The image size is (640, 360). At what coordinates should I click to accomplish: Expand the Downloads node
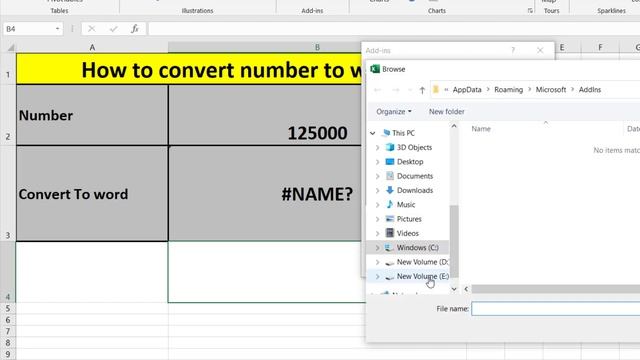pos(378,190)
